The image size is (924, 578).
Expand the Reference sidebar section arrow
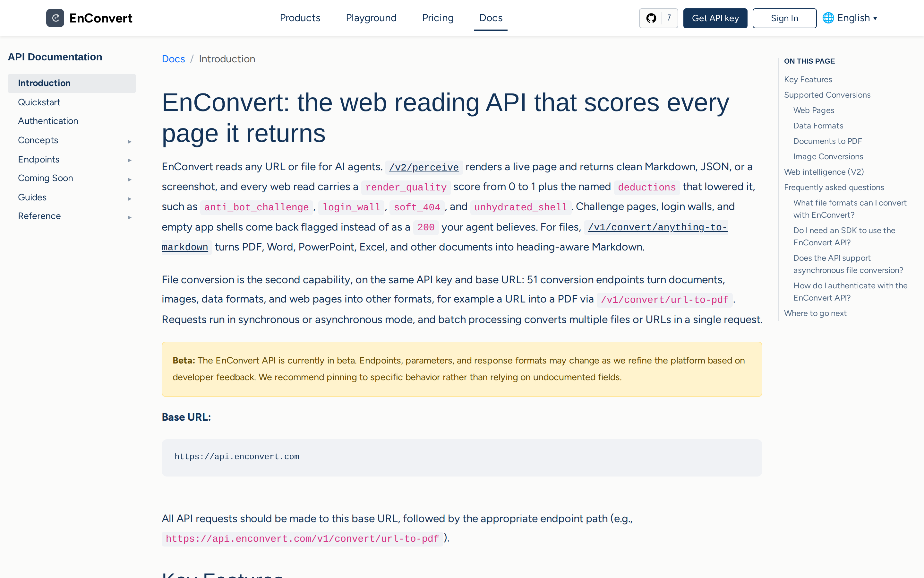(x=129, y=217)
